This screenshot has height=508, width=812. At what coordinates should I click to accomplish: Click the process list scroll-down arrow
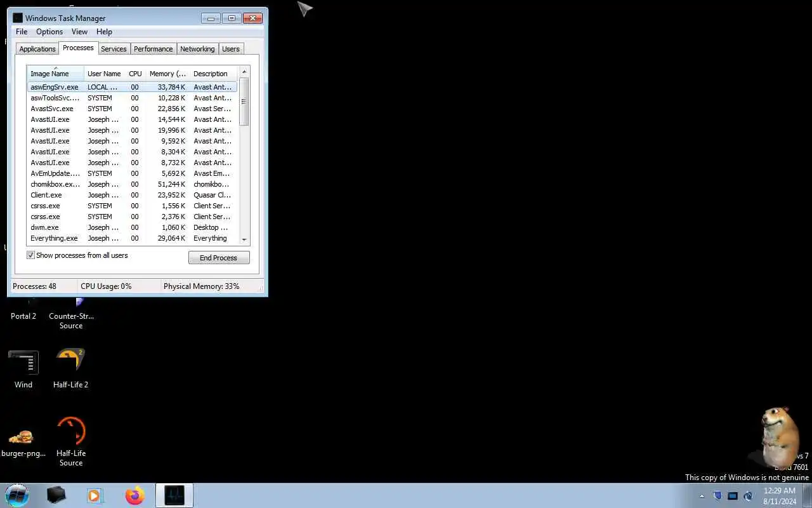[x=244, y=239]
